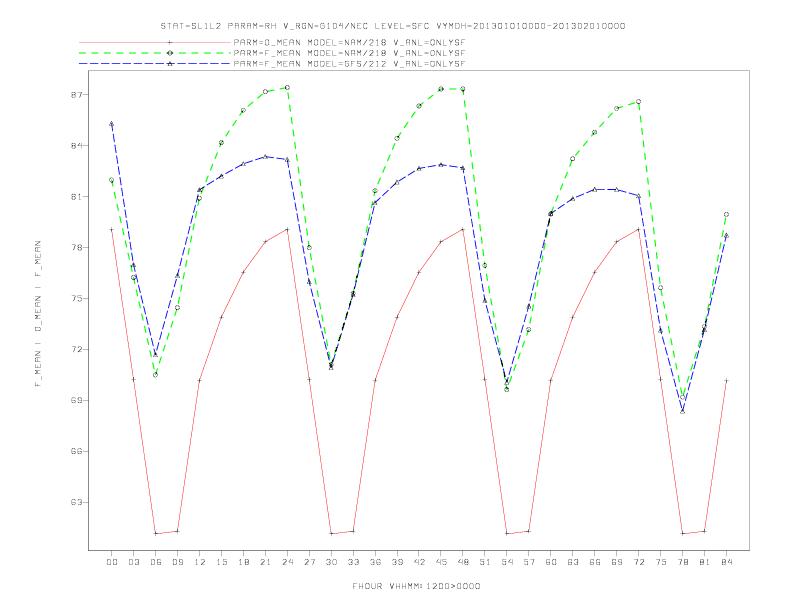Click green NAM circle marker at hour 84
Image resolution: width=792 pixels, height=612 pixels.
(727, 215)
